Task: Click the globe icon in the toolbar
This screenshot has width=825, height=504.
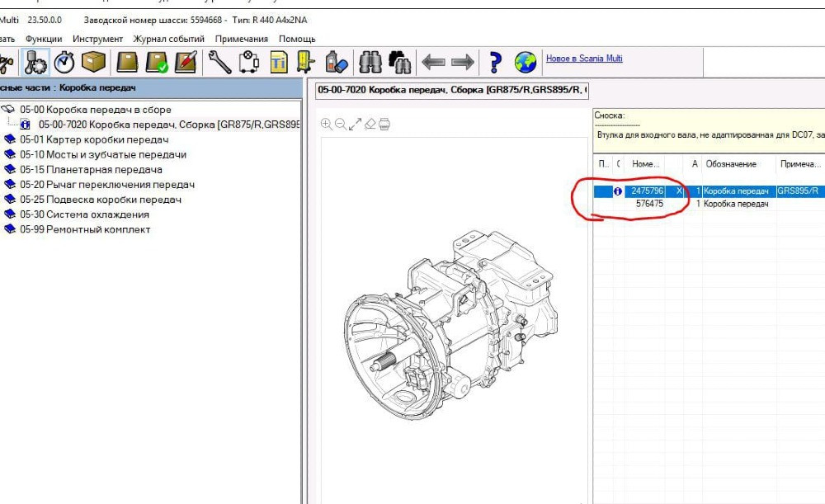Action: click(525, 62)
